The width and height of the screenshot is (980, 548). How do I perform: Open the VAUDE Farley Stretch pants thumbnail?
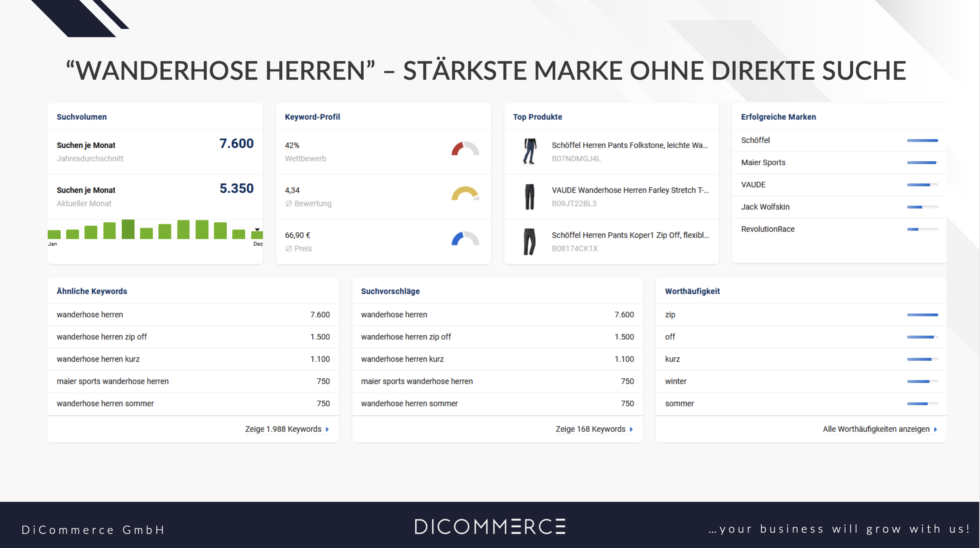point(530,197)
